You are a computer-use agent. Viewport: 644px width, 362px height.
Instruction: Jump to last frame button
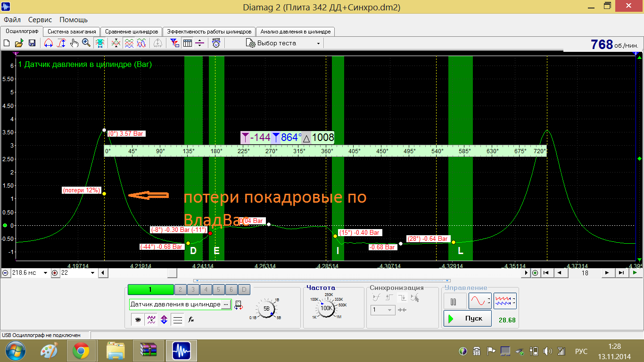pos(621,272)
